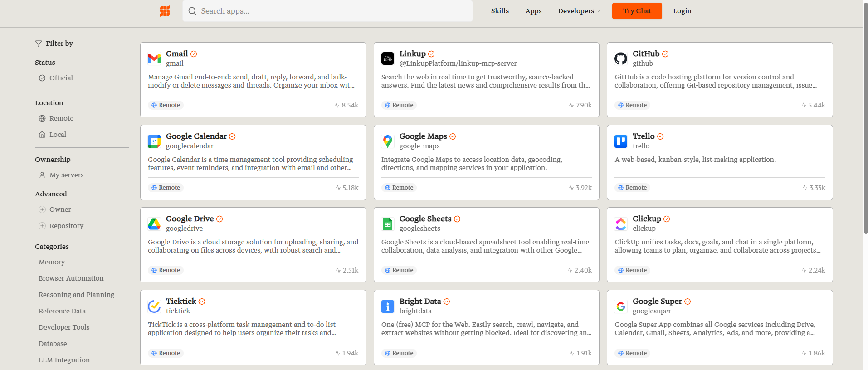The image size is (868, 370).
Task: Click the Clickup app logo
Action: point(621,224)
